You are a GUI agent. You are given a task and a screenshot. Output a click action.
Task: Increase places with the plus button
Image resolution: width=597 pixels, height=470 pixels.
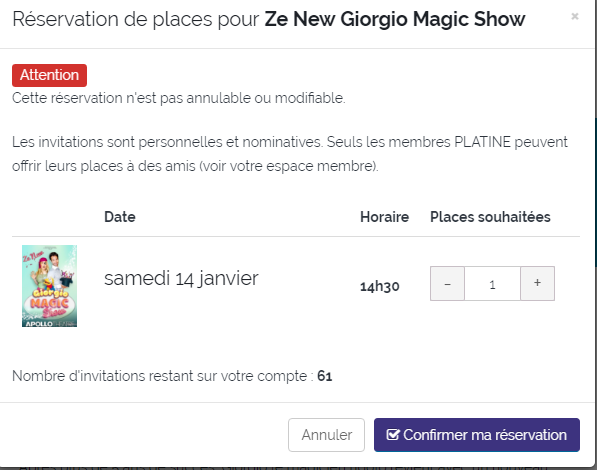point(537,284)
